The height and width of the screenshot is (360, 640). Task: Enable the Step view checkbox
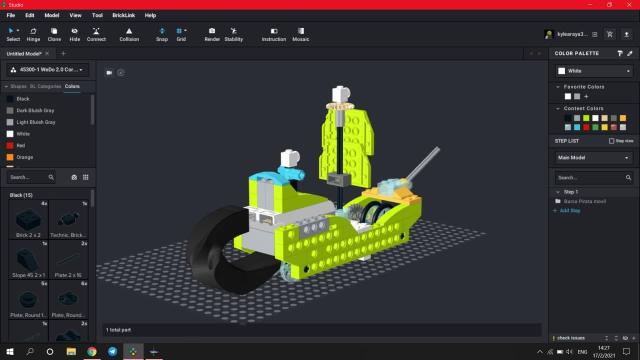(x=611, y=141)
